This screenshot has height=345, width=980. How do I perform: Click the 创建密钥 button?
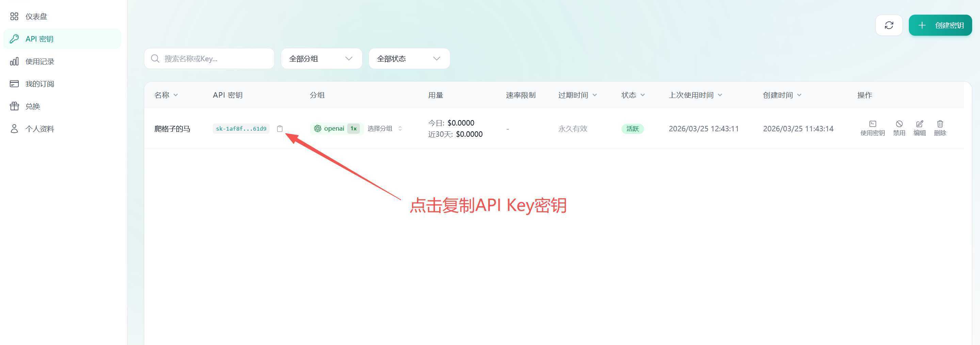(940, 25)
